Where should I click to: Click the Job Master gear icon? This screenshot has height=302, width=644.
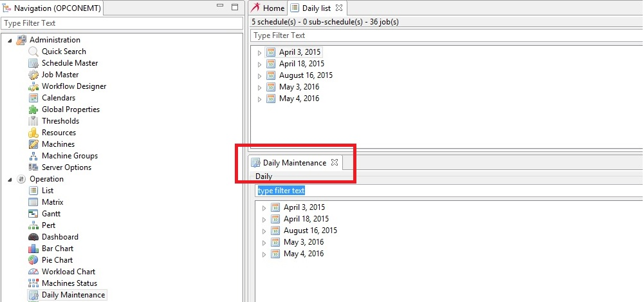point(33,75)
